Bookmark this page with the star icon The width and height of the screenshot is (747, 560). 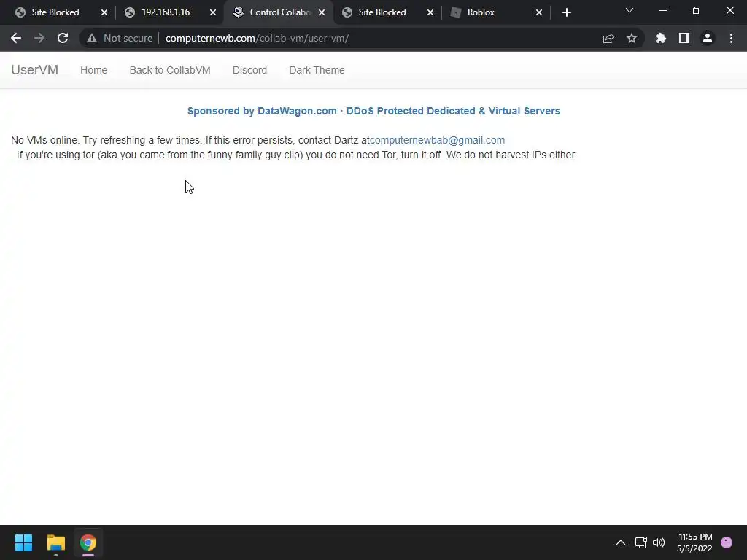click(x=632, y=38)
